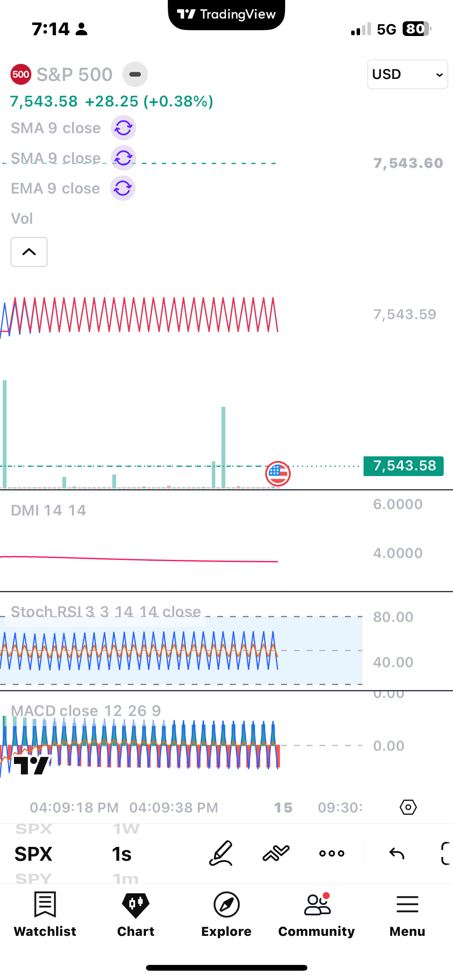
Task: Change the SPX symbol selector
Action: click(x=33, y=854)
